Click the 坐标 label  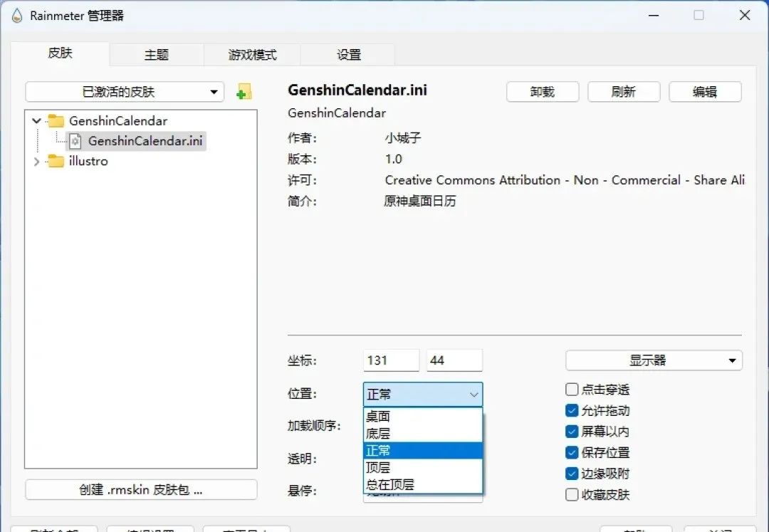pos(302,361)
